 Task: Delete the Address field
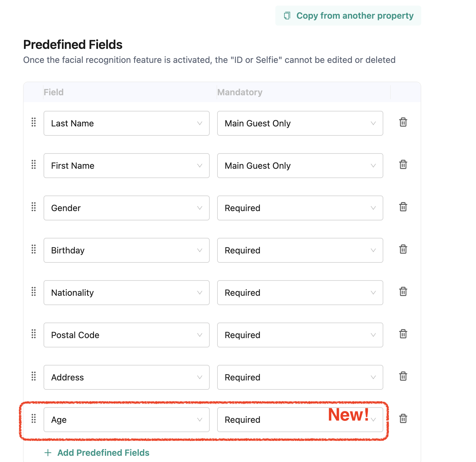403,377
